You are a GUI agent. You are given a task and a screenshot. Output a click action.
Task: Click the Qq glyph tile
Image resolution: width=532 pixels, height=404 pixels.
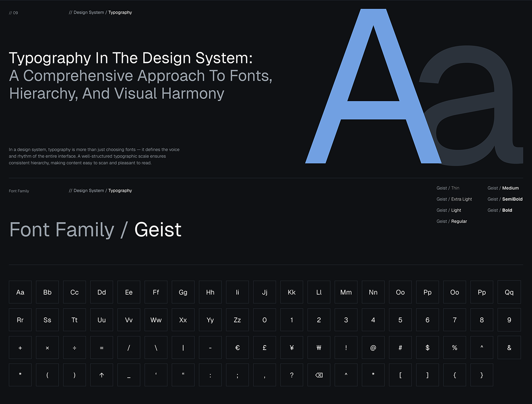click(509, 292)
